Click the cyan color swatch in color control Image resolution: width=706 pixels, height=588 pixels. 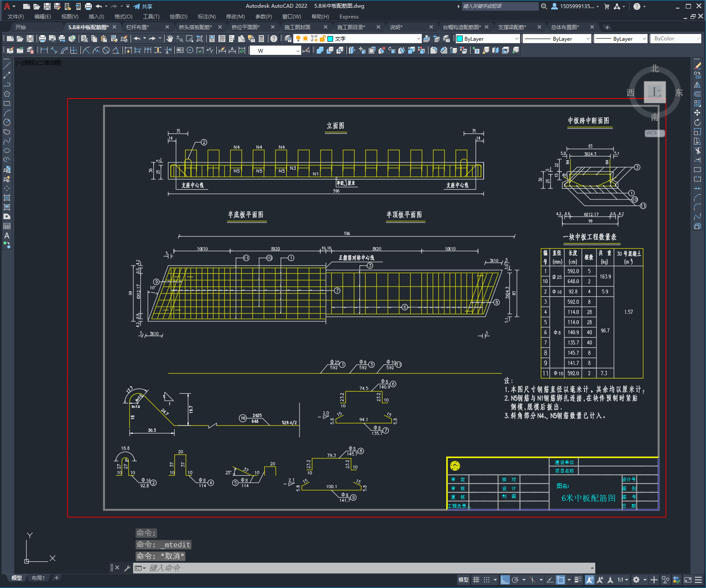click(x=460, y=39)
